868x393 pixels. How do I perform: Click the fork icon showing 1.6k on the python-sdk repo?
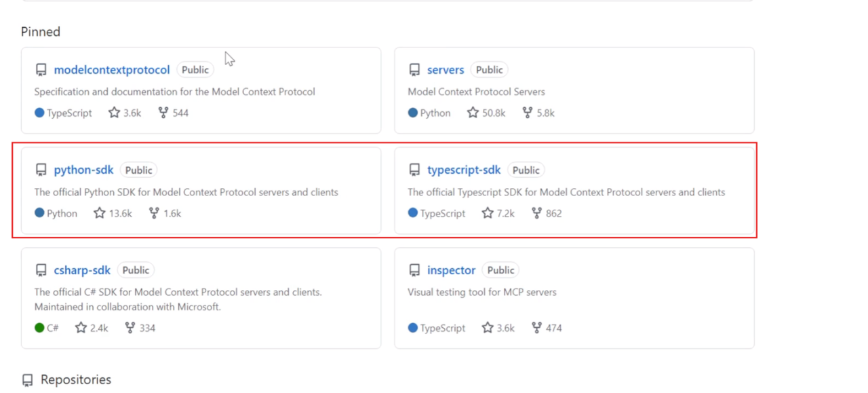click(x=154, y=213)
